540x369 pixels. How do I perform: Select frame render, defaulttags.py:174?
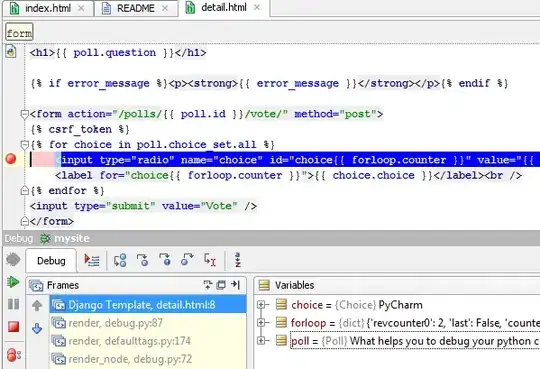point(148,341)
